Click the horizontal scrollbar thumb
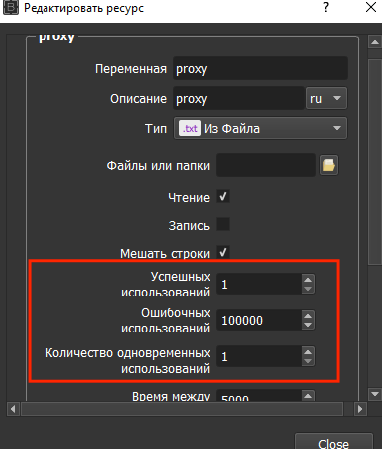The image size is (382, 449). click(x=182, y=409)
